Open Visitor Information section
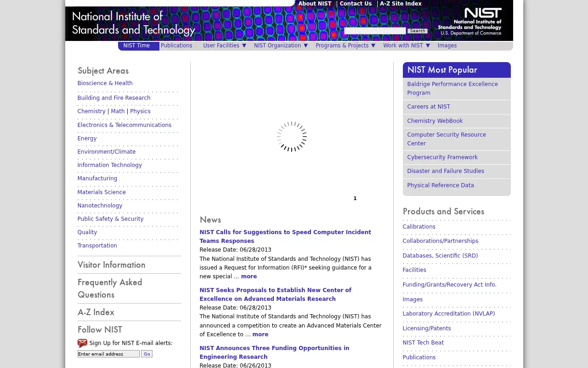This screenshot has width=588, height=368. [x=111, y=265]
